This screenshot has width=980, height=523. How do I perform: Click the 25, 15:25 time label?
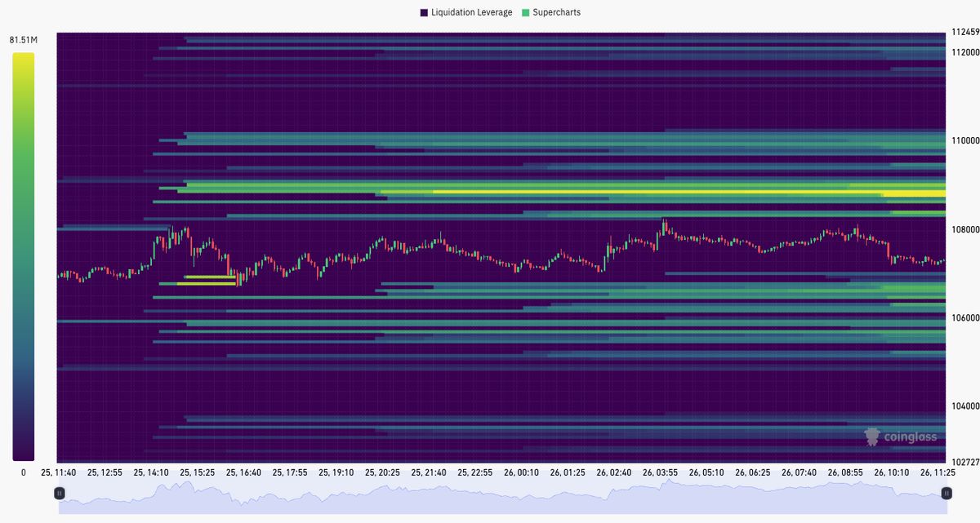coord(197,472)
